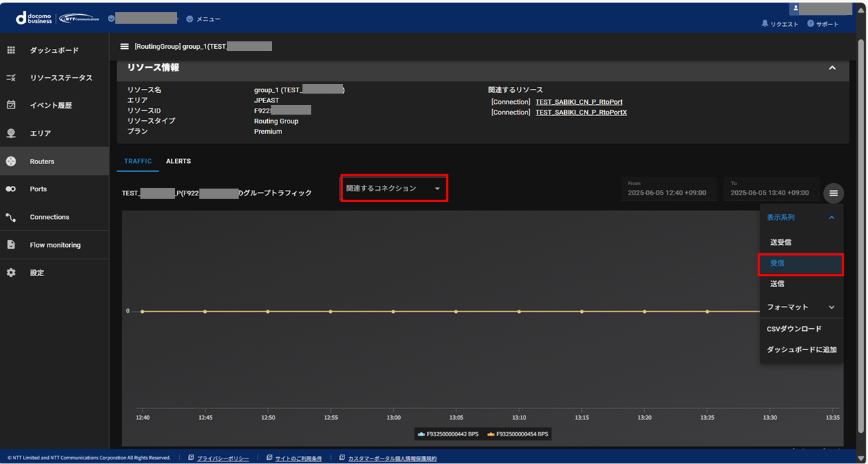Viewport: 868px width, 464px height.
Task: Click the settings gear icon
Action: pyautogui.click(x=11, y=273)
